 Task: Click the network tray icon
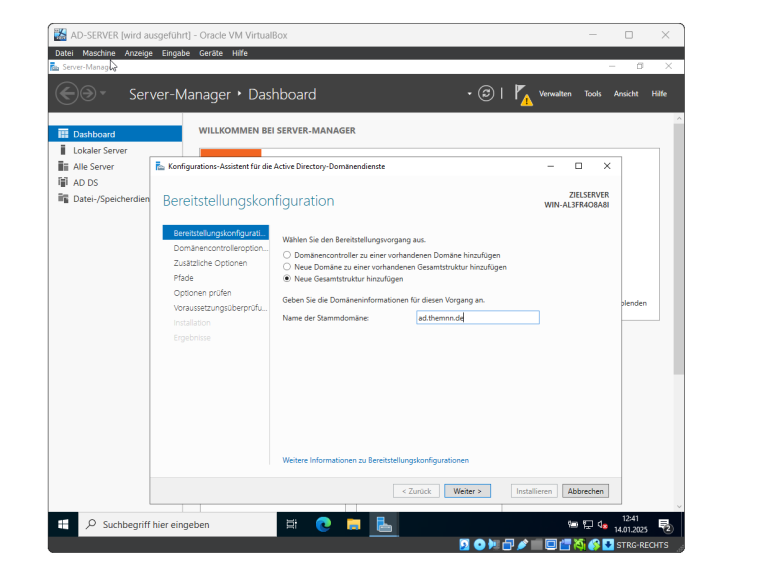click(588, 524)
